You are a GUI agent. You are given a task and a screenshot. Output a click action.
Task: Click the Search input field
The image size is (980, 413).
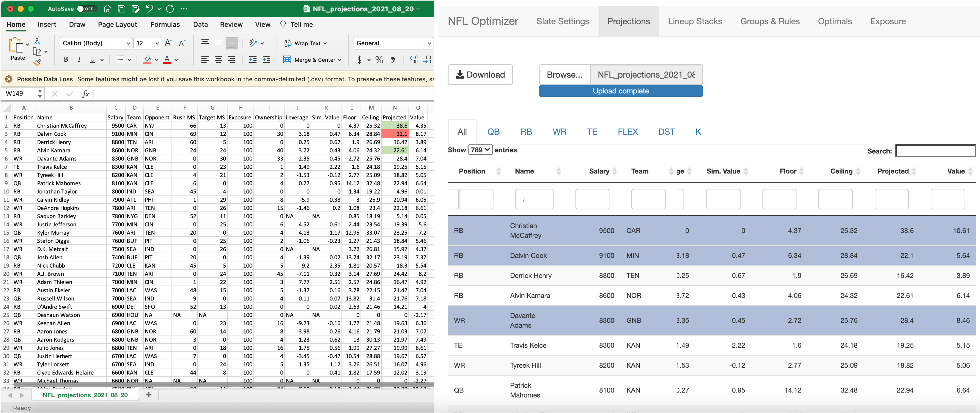tap(935, 151)
